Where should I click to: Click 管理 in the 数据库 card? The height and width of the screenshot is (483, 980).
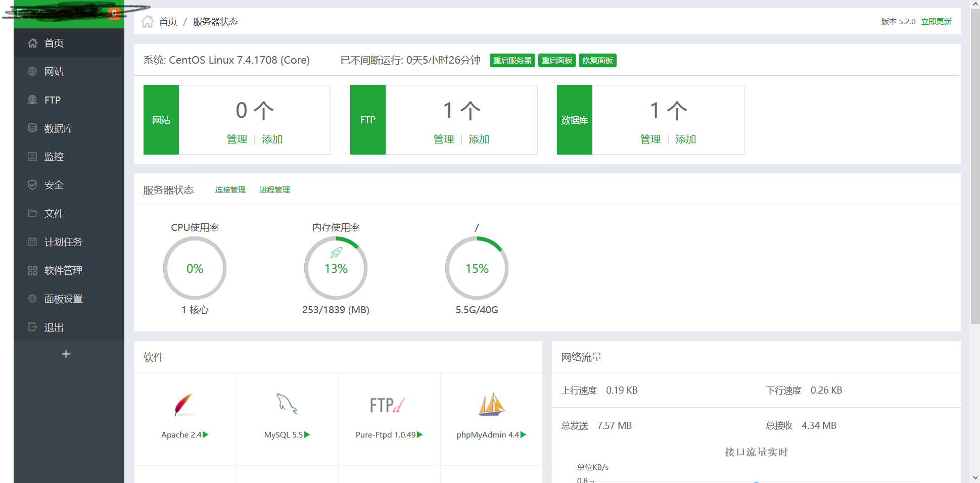[650, 139]
